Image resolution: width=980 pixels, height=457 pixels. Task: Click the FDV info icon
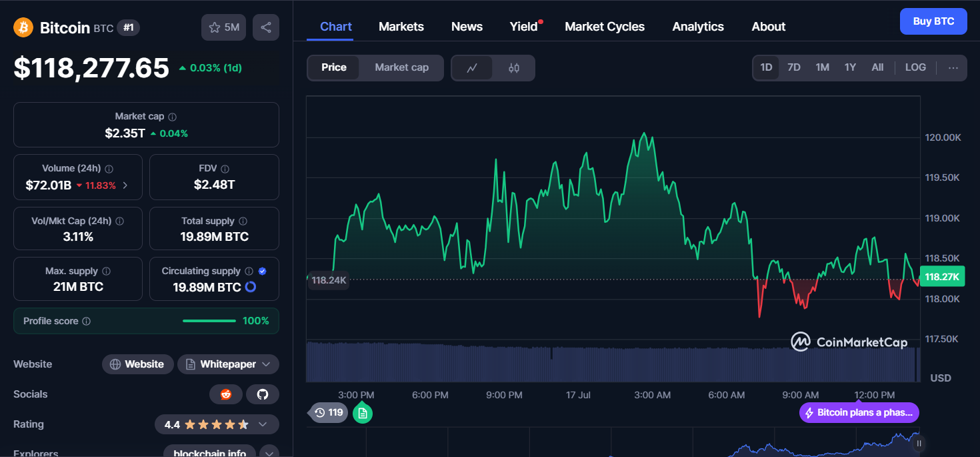coord(225,169)
